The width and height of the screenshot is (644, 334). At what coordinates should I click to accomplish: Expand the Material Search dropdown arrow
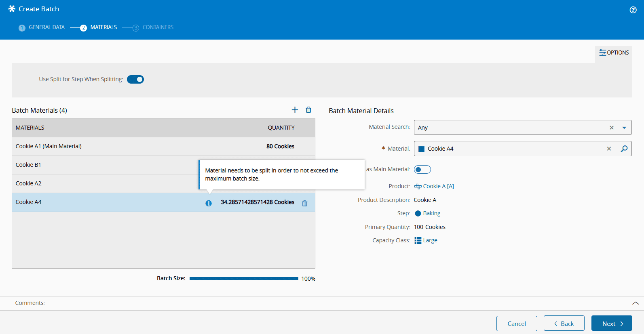624,128
